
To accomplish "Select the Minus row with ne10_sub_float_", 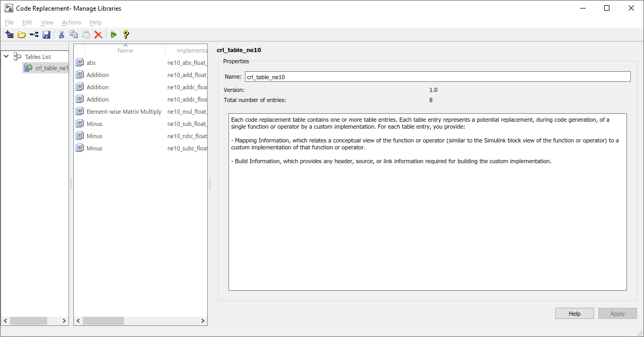I will coord(140,123).
